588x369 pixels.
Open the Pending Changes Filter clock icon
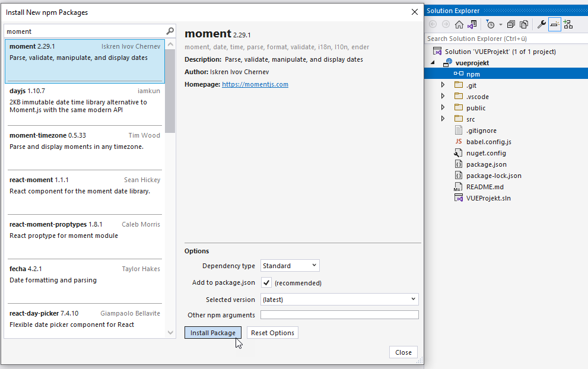pos(490,24)
